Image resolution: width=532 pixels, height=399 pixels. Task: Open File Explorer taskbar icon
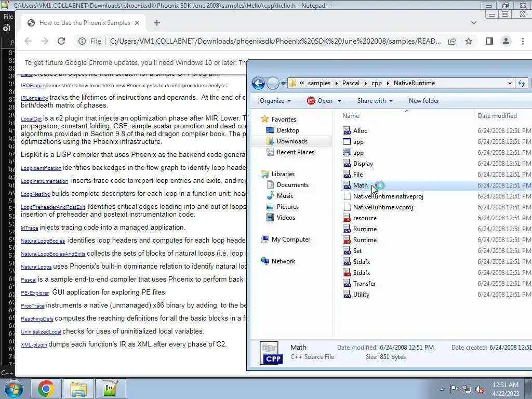click(x=78, y=389)
